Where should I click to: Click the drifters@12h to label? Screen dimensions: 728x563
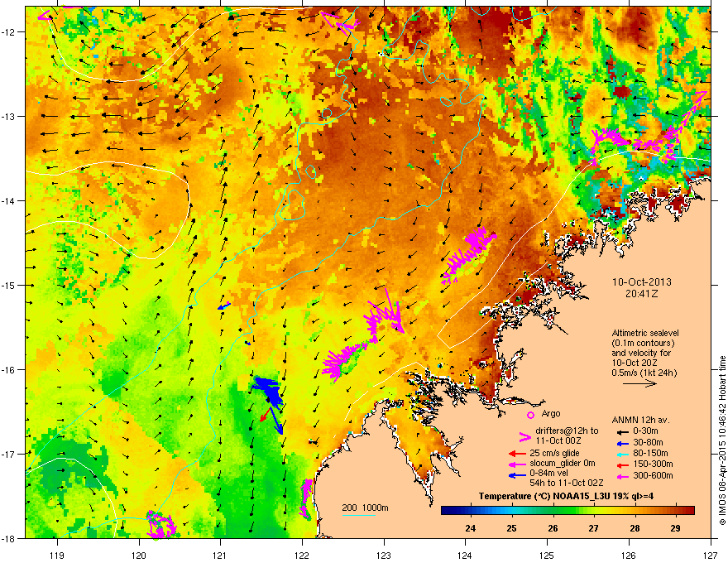pos(567,431)
